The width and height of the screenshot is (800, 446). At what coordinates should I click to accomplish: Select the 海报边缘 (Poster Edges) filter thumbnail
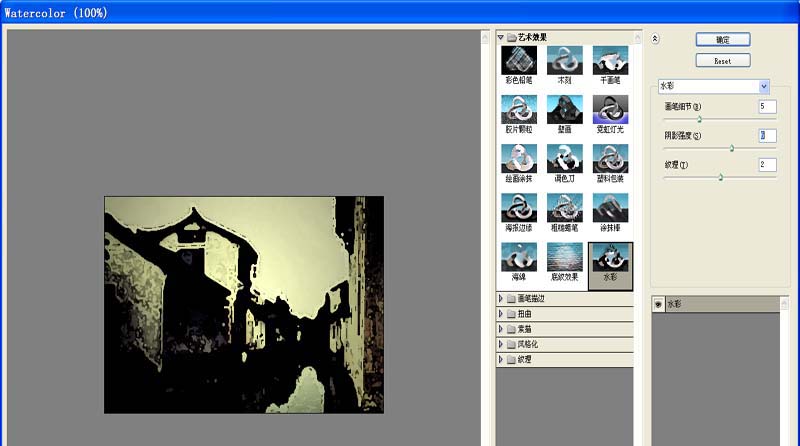pos(519,208)
